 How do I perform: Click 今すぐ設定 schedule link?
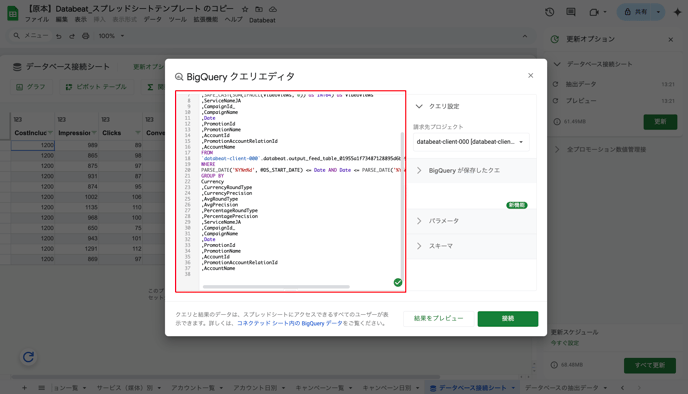(x=565, y=343)
